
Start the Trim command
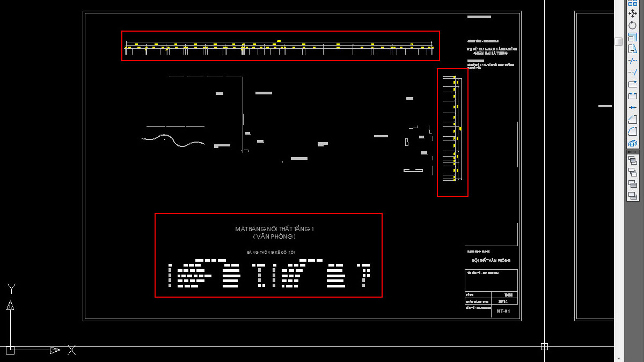click(x=633, y=61)
